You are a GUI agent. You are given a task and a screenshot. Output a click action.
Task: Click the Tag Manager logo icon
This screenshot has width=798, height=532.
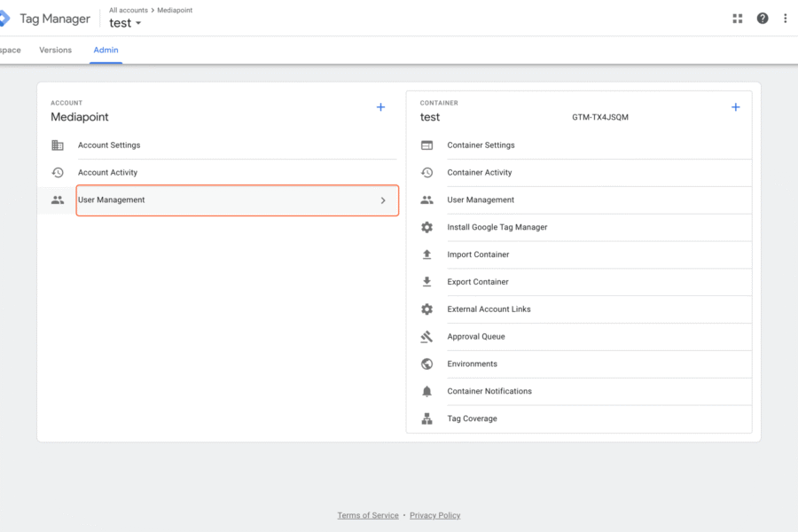click(4, 19)
